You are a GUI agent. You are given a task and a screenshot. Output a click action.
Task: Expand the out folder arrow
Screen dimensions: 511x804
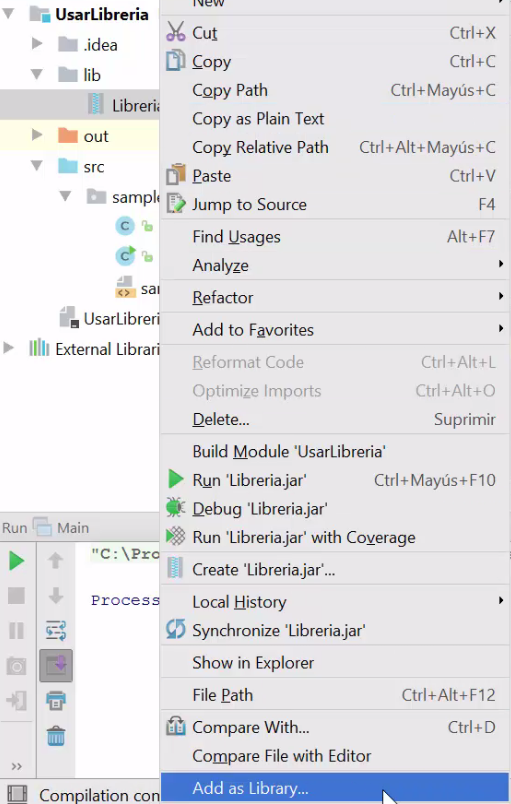click(x=37, y=135)
